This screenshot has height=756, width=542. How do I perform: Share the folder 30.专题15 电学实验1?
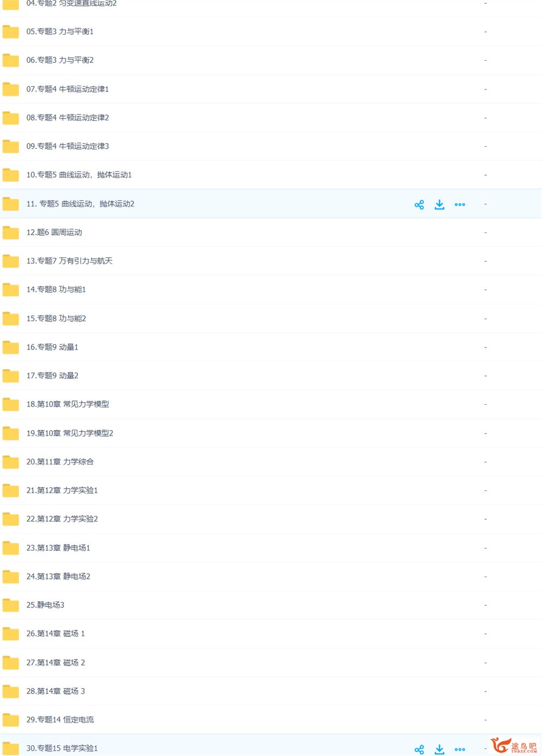[419, 749]
